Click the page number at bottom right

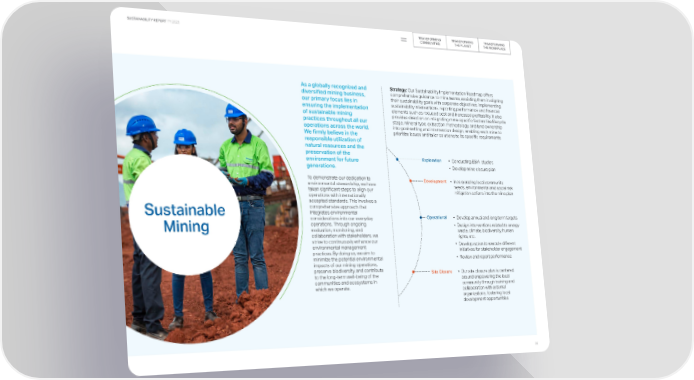536,343
